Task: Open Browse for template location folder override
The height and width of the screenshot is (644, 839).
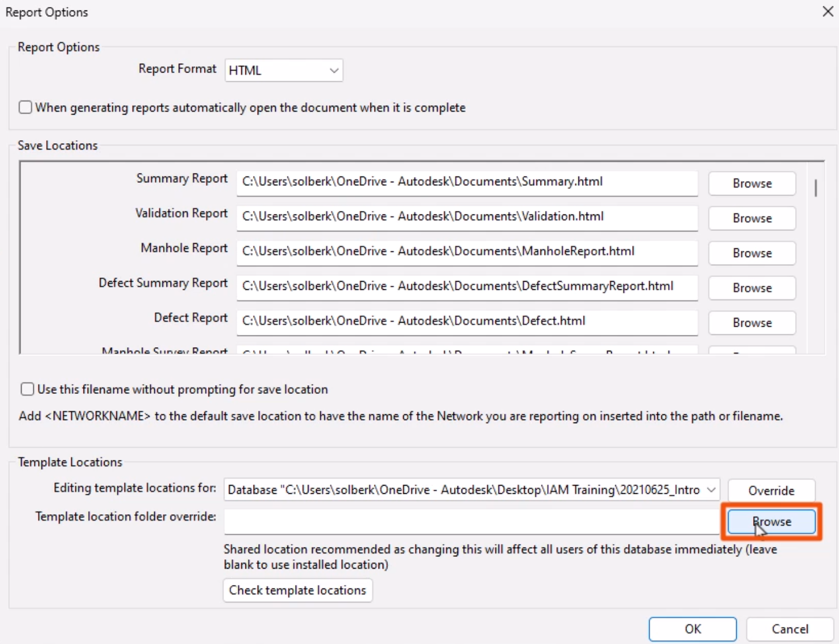Action: coord(772,521)
